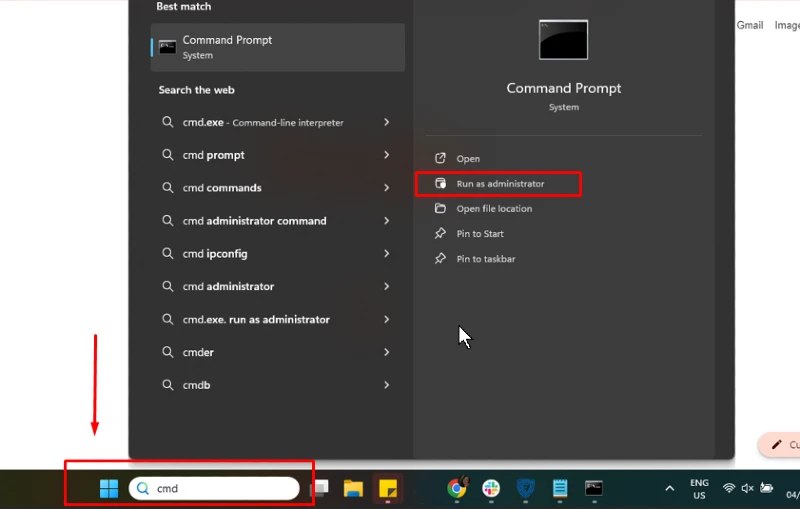
Task: Click the magnifier icon in taskbar search box
Action: pyautogui.click(x=143, y=489)
